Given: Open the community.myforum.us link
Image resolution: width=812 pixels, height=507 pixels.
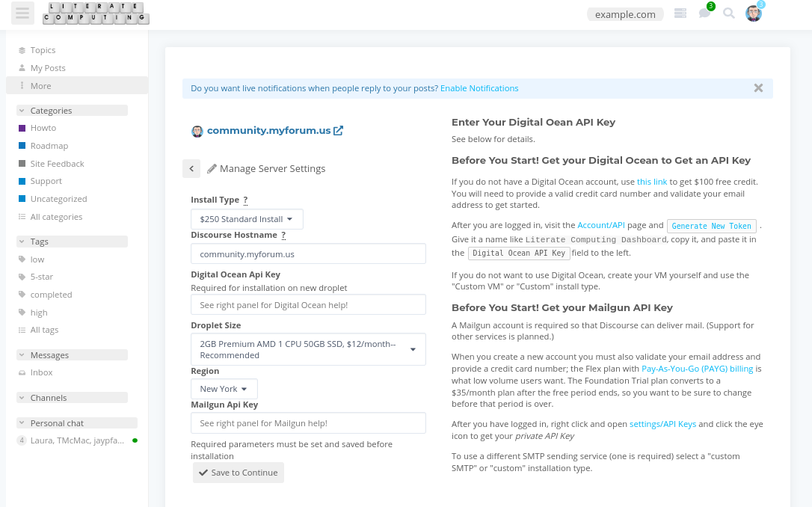Looking at the screenshot, I should click(x=268, y=131).
